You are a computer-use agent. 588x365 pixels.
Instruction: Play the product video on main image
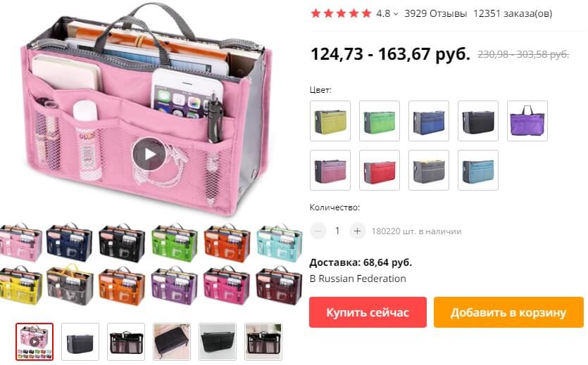click(x=149, y=154)
